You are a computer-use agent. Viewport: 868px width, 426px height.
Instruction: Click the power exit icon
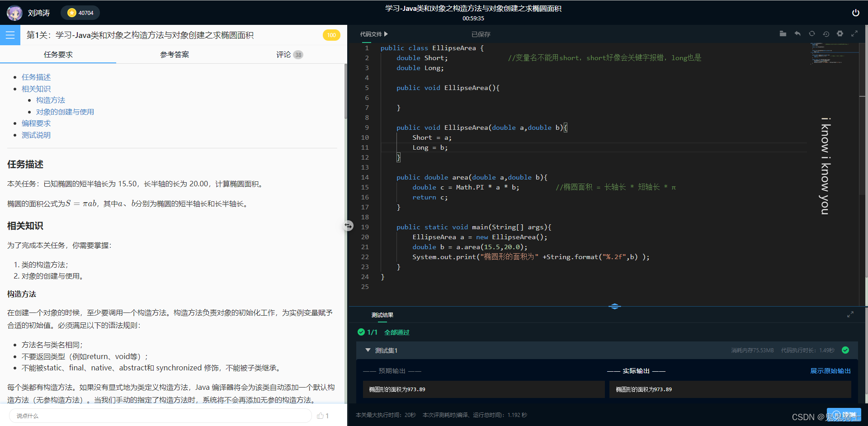tap(855, 13)
